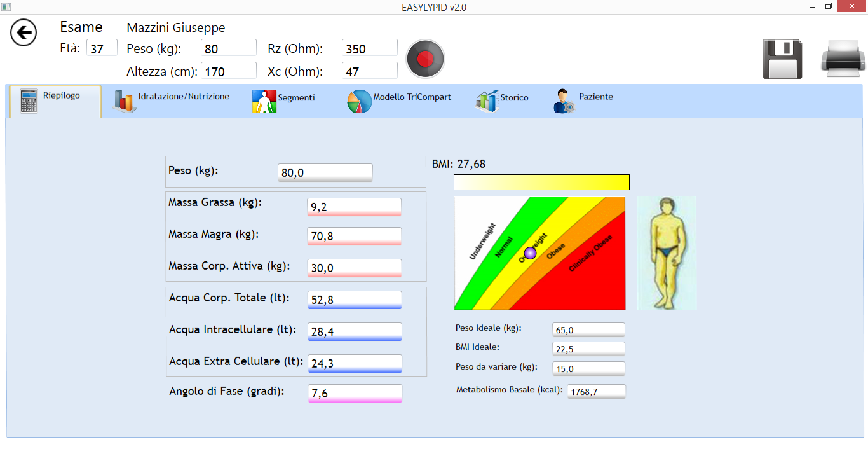The image size is (868, 463).
Task: Click the Età input field
Action: point(102,48)
